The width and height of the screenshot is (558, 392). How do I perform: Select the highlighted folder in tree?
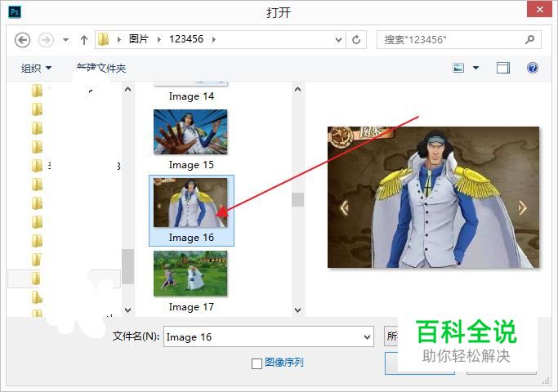(x=64, y=278)
